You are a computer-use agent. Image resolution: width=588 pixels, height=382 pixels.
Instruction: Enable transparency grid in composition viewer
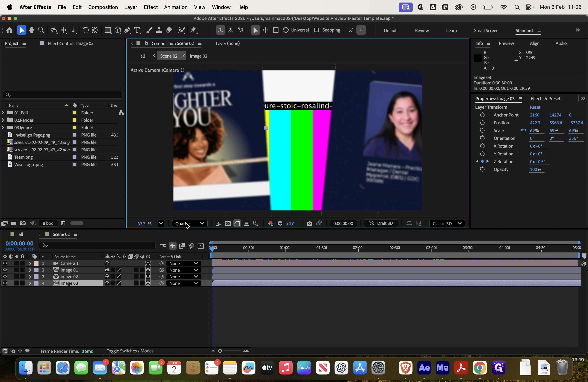tap(227, 223)
